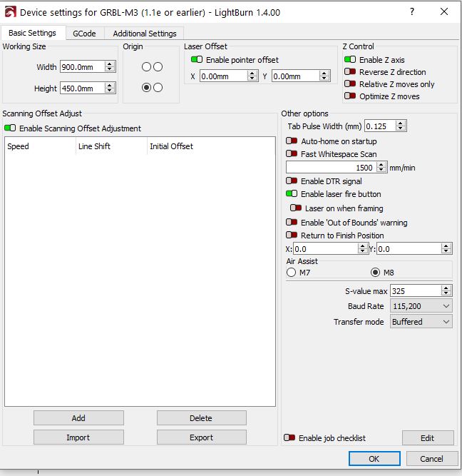Turn on 'Out of Bounds' warning
The width and height of the screenshot is (462, 476).
pos(292,222)
